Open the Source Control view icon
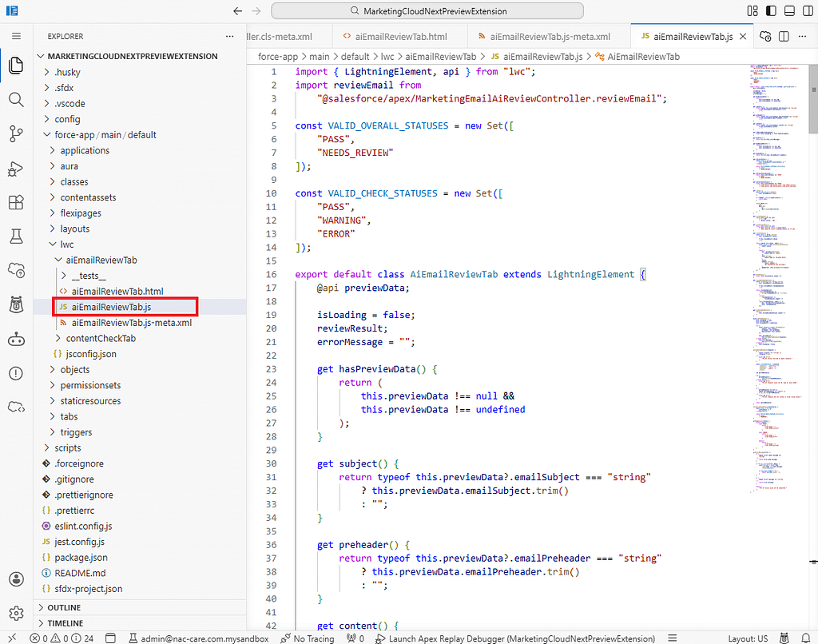Image resolution: width=818 pixels, height=644 pixels. pos(16,134)
